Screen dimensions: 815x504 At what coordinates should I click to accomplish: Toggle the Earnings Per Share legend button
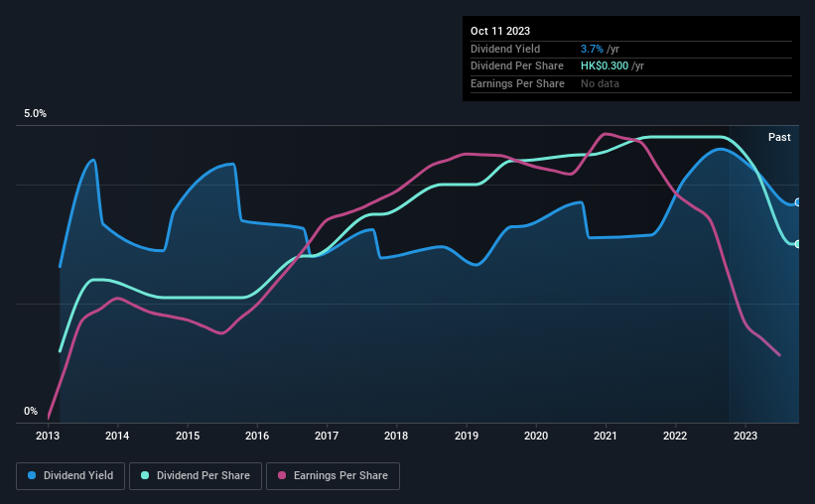click(333, 476)
